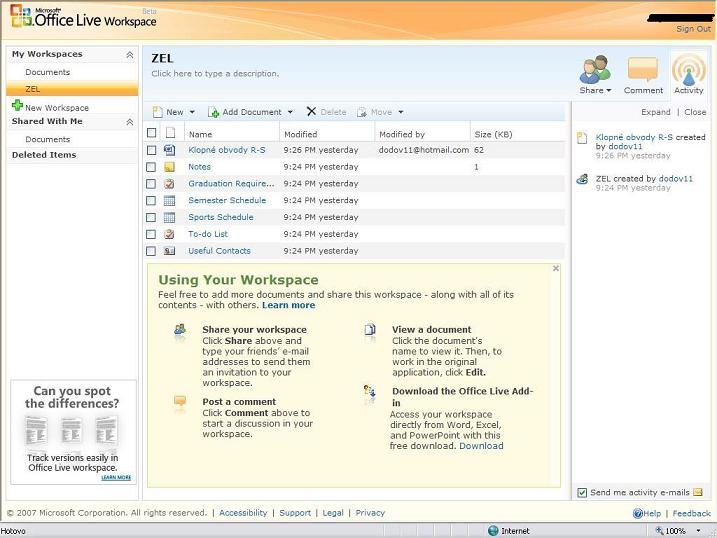Click the green New Workspace plus icon
This screenshot has height=538, width=717.
[x=17, y=106]
